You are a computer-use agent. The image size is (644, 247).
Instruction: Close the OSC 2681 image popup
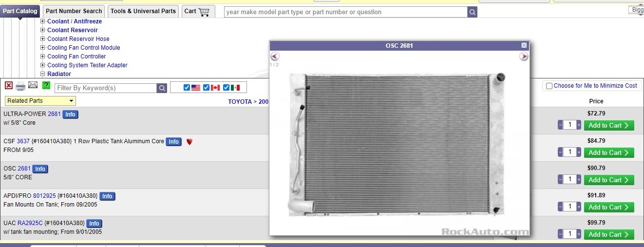point(524,45)
